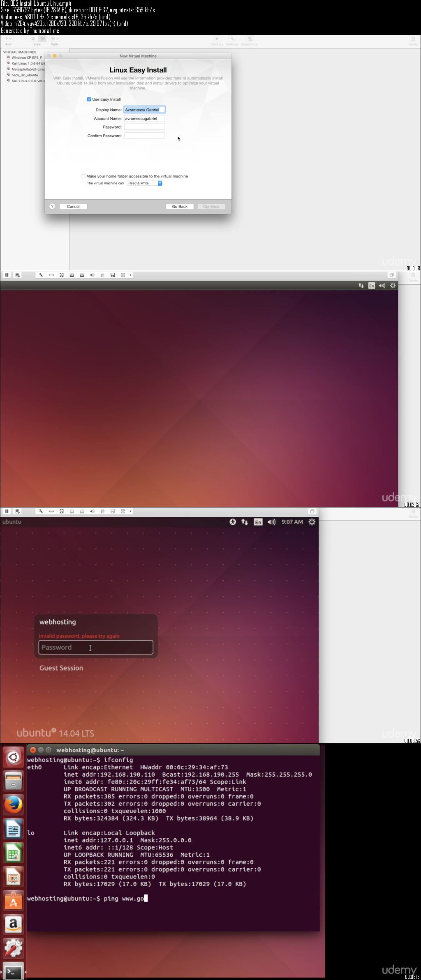
Task: Click the Add plus icon in VMware library toolbar
Action: (8, 39)
